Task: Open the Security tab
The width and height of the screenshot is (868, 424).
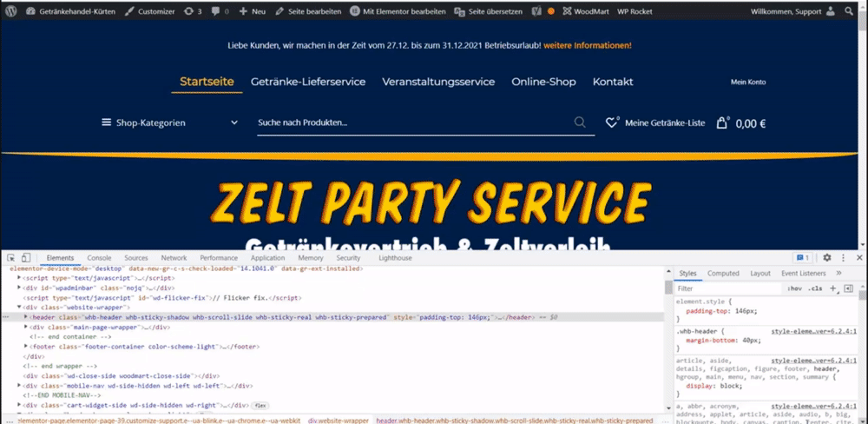Action: coord(348,258)
